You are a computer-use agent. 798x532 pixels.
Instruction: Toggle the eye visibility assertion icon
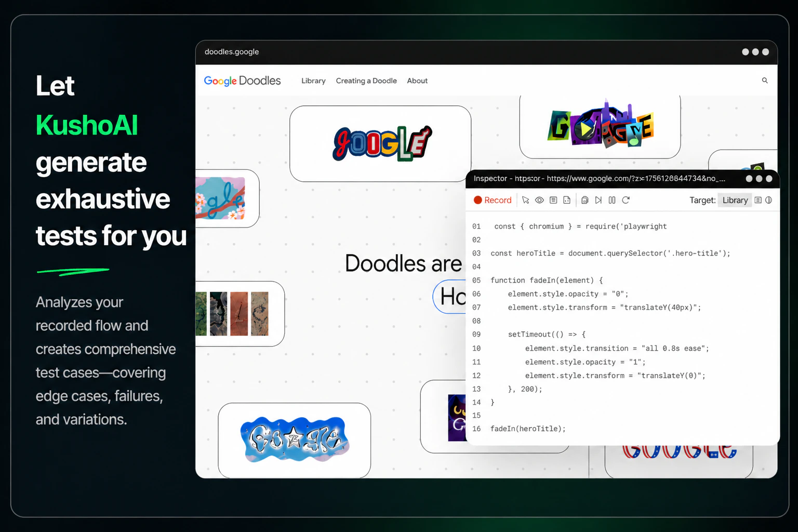pos(539,200)
